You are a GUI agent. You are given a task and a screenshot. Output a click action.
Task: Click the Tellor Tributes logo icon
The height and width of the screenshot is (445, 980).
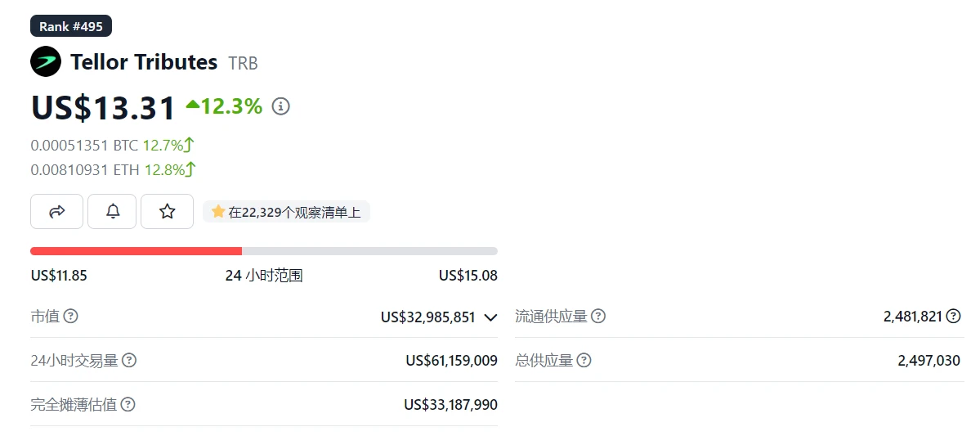[46, 61]
